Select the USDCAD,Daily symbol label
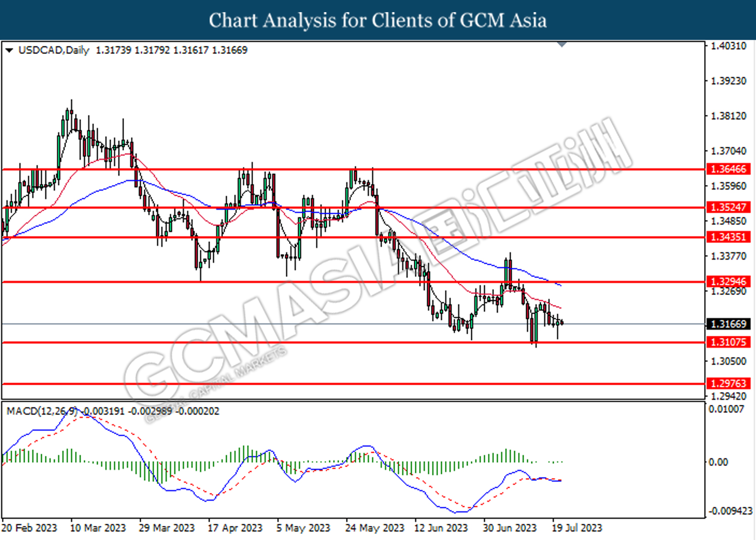The height and width of the screenshot is (540, 756). (53, 50)
